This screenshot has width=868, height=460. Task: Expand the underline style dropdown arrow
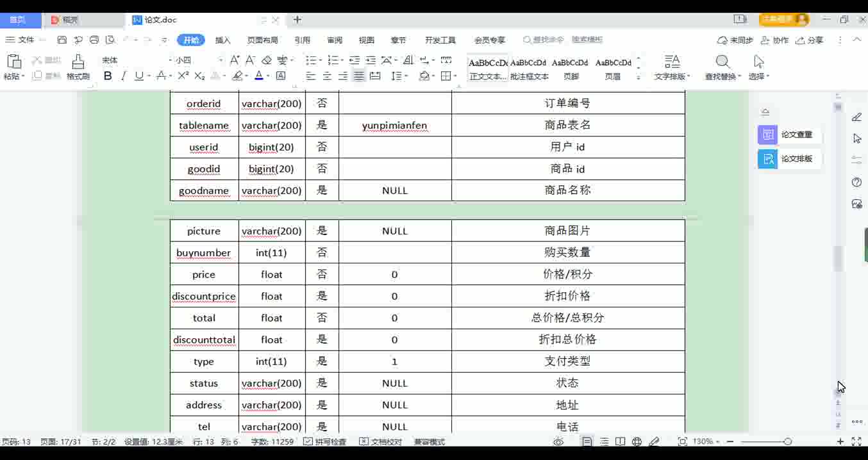point(149,76)
